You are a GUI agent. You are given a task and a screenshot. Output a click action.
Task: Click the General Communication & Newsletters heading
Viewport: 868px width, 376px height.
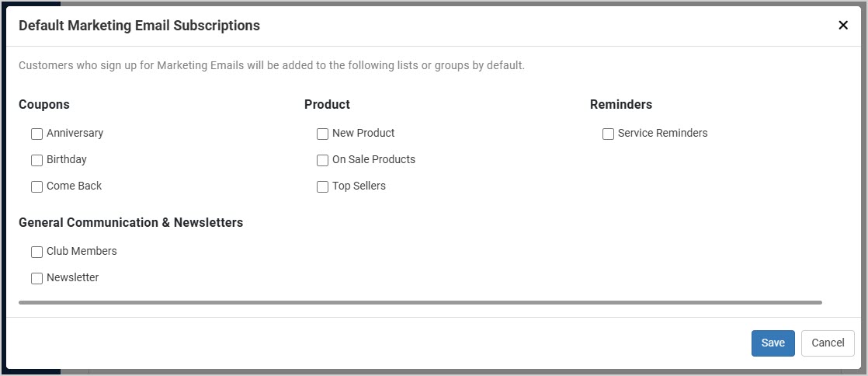130,222
